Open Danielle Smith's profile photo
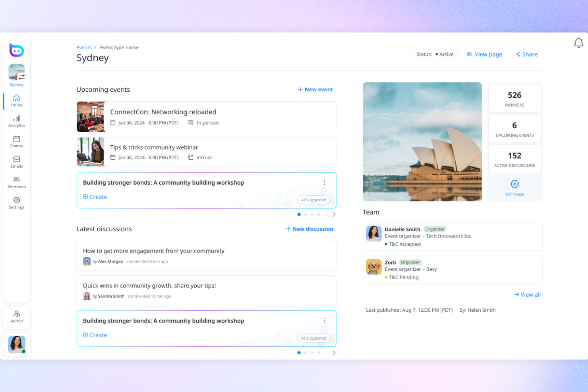Image resolution: width=588 pixels, height=392 pixels. tap(373, 234)
